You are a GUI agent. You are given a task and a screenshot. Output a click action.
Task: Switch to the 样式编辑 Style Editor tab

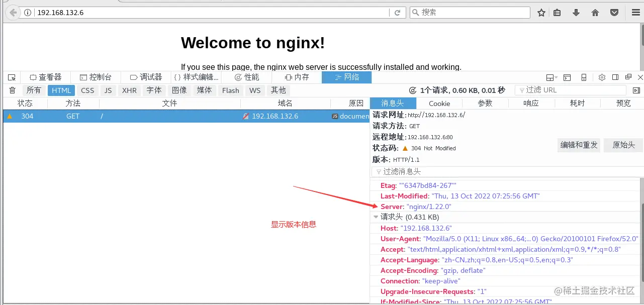pos(196,77)
